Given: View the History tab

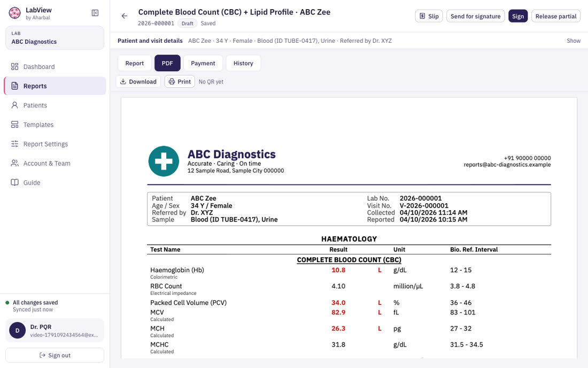Looking at the screenshot, I should (243, 63).
